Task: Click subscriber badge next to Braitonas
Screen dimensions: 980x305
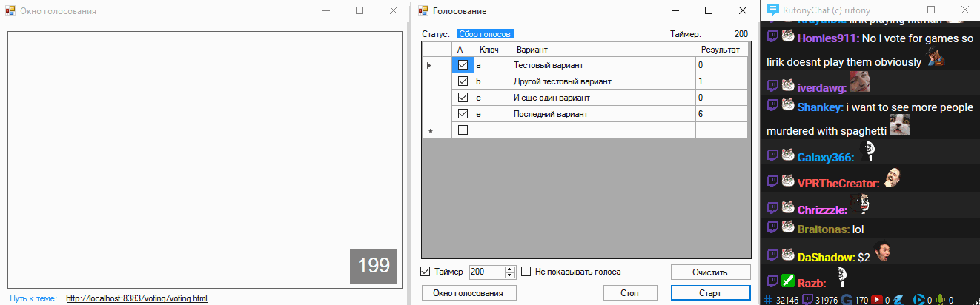Action: pos(788,228)
